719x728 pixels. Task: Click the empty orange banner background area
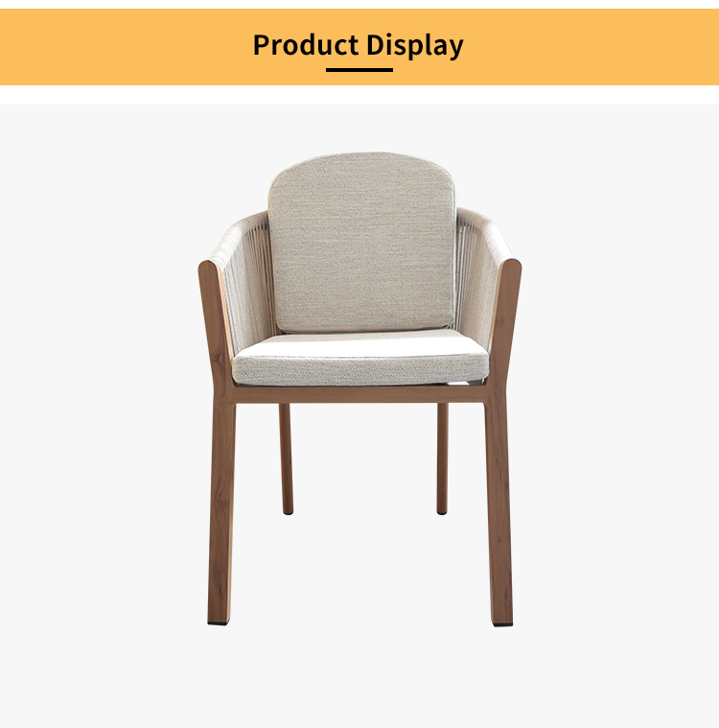click(580, 46)
